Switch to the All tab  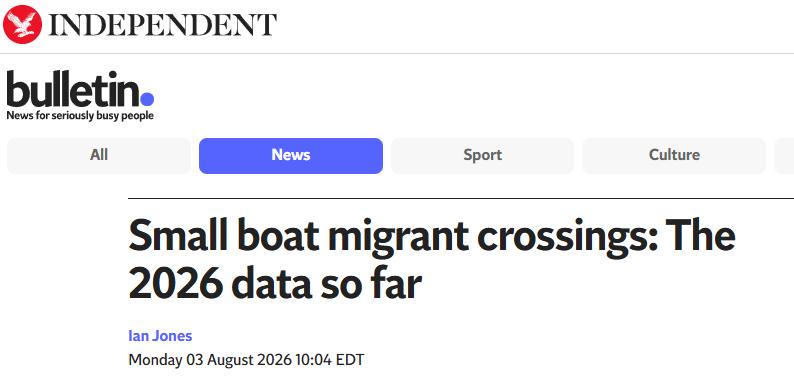pyautogui.click(x=99, y=156)
